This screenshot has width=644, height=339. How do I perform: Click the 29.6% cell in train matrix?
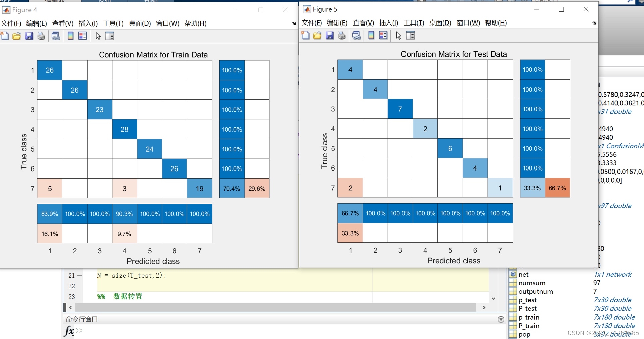pos(257,188)
